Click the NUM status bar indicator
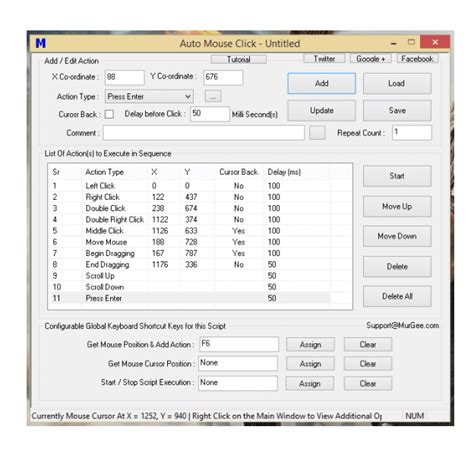The width and height of the screenshot is (474, 455). 415,416
